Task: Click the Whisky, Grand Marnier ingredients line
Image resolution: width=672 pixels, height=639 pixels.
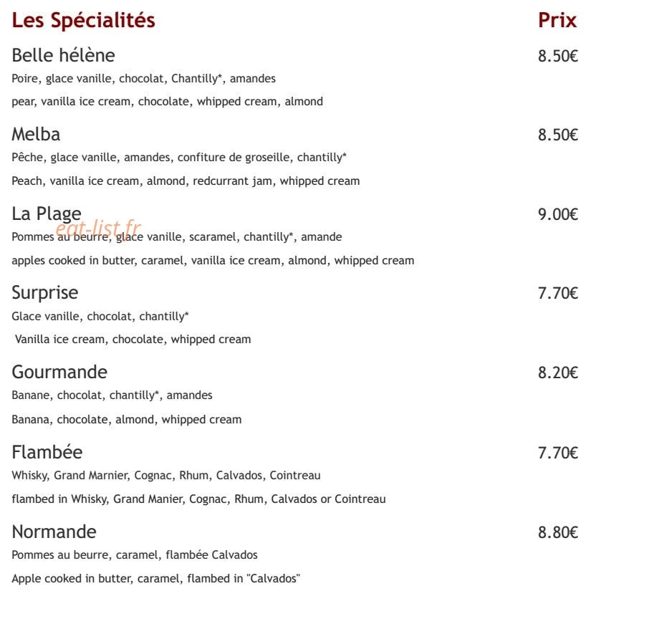Action: [166, 476]
